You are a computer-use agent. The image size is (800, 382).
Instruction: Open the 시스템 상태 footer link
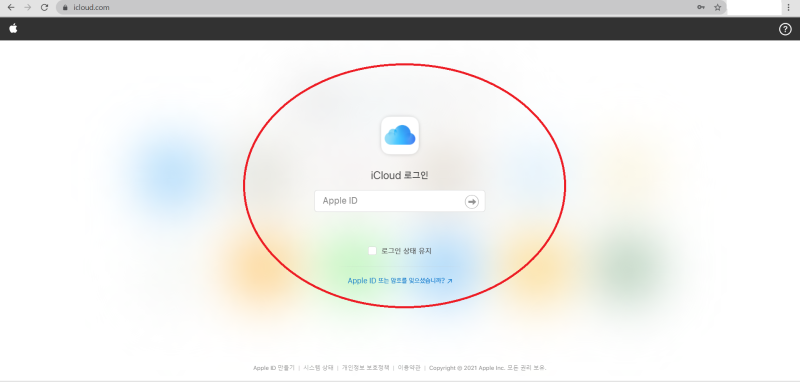click(318, 368)
